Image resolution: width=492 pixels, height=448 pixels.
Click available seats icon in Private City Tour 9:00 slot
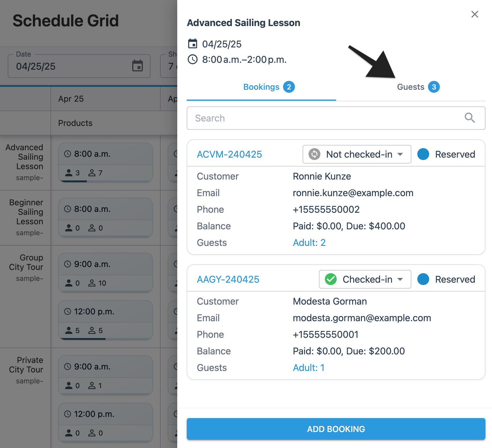tap(92, 385)
